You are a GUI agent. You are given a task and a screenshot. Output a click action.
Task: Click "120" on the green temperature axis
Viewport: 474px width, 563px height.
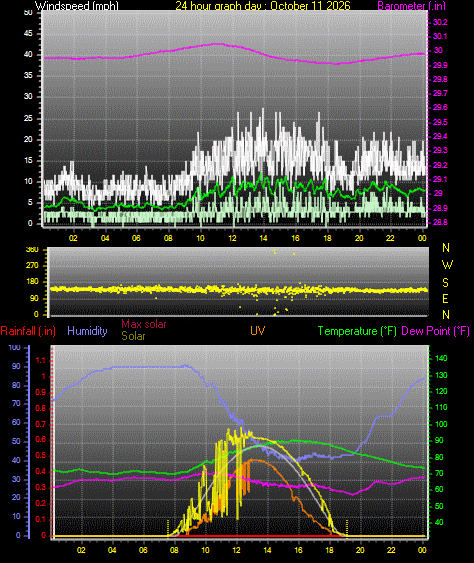[x=441, y=391]
